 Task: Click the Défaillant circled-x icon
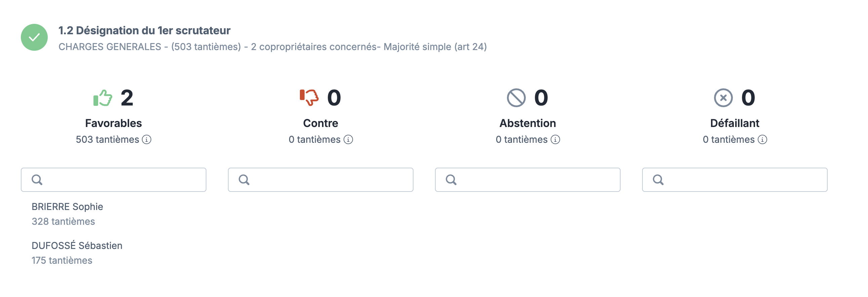tap(723, 98)
